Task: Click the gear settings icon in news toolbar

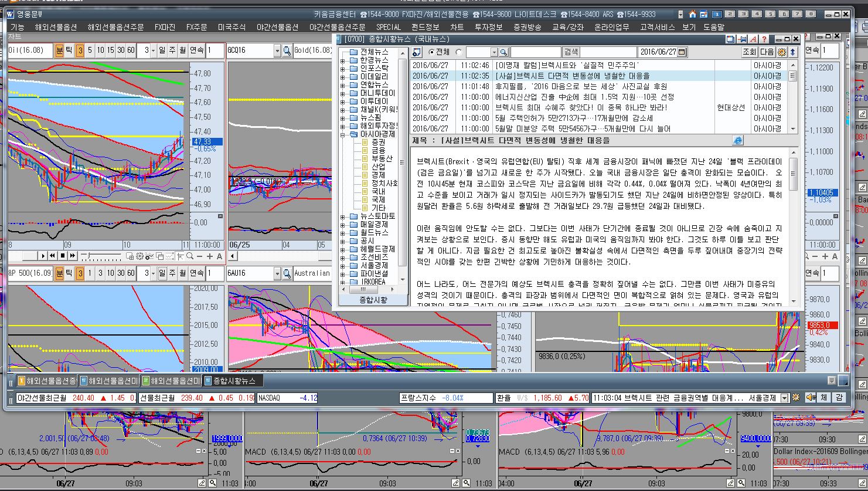Action: [781, 52]
